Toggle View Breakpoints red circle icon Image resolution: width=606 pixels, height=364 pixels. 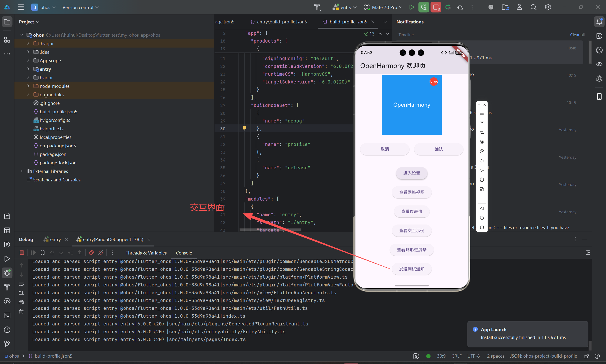point(91,253)
